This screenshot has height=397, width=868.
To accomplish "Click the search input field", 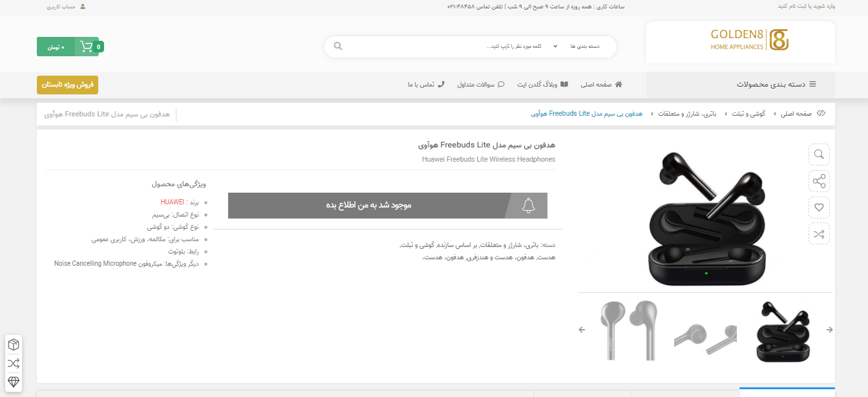I will [x=452, y=47].
